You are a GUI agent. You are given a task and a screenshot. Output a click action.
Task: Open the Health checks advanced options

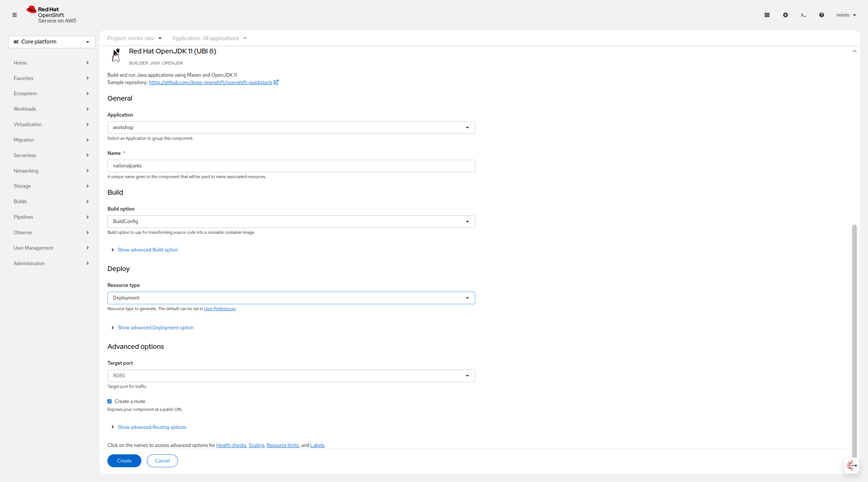231,445
